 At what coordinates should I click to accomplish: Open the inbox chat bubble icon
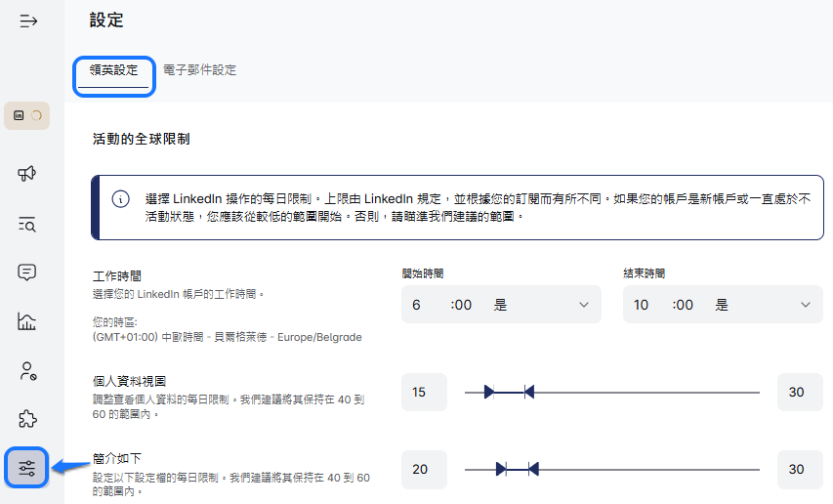(x=27, y=273)
